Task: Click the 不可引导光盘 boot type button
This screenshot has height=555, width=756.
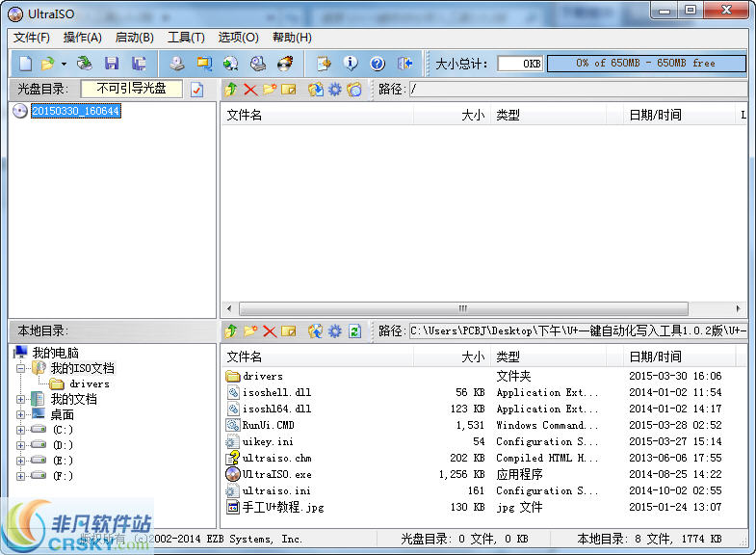Action: pos(132,89)
